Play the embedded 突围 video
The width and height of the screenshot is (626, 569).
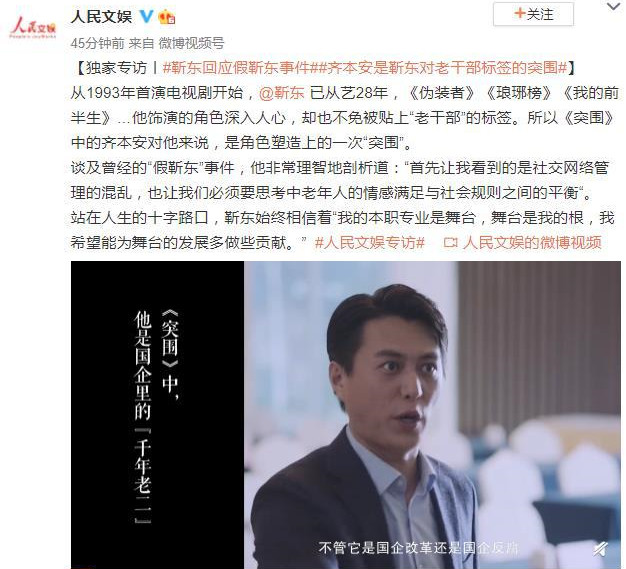(346, 415)
